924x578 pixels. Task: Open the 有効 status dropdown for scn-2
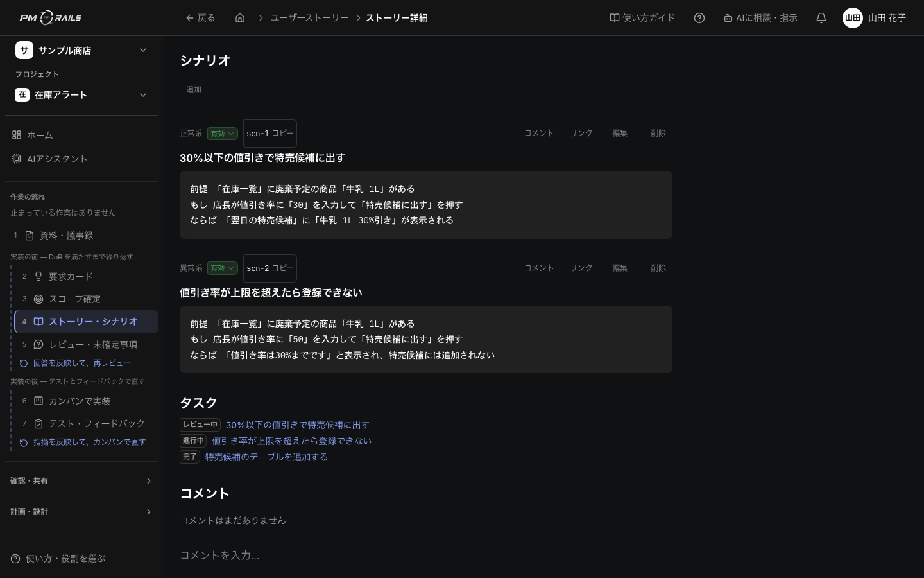[223, 268]
